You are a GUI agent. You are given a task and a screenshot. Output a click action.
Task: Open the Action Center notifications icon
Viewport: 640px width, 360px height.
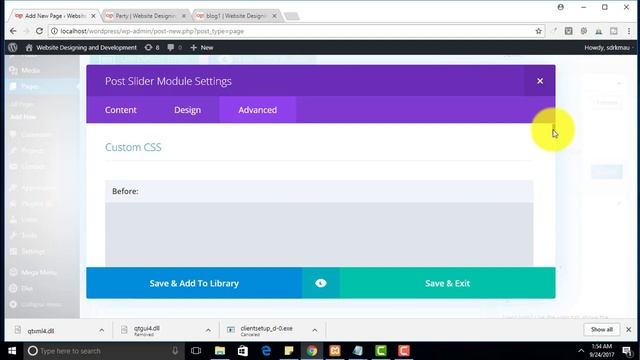pos(627,351)
